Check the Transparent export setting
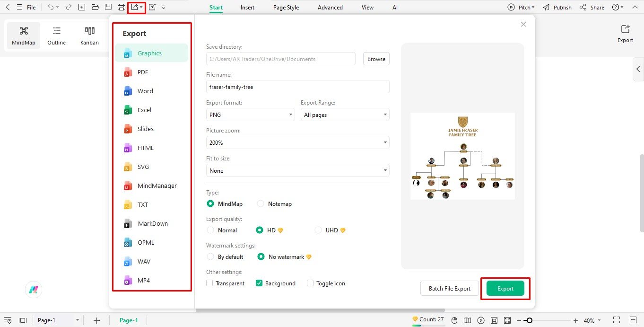 (209, 283)
